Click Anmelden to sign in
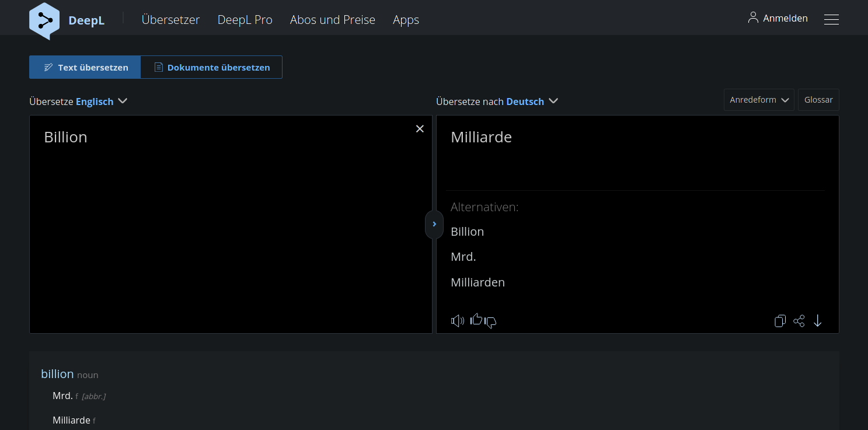Screen dimensions: 868x430 click(785, 18)
